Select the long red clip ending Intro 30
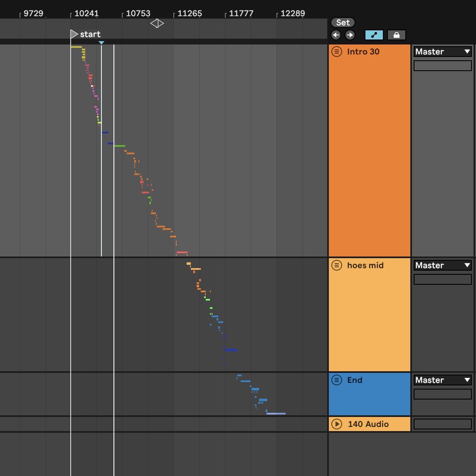 coord(182,252)
